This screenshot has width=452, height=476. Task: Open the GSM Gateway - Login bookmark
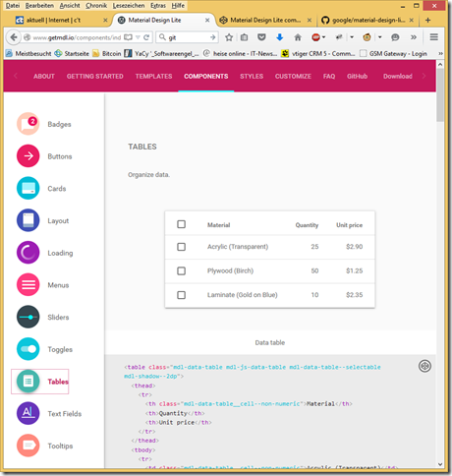pyautogui.click(x=393, y=53)
